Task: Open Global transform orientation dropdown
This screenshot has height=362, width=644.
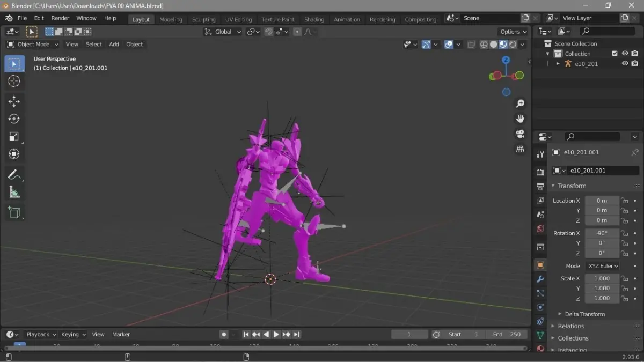Action: (223, 32)
